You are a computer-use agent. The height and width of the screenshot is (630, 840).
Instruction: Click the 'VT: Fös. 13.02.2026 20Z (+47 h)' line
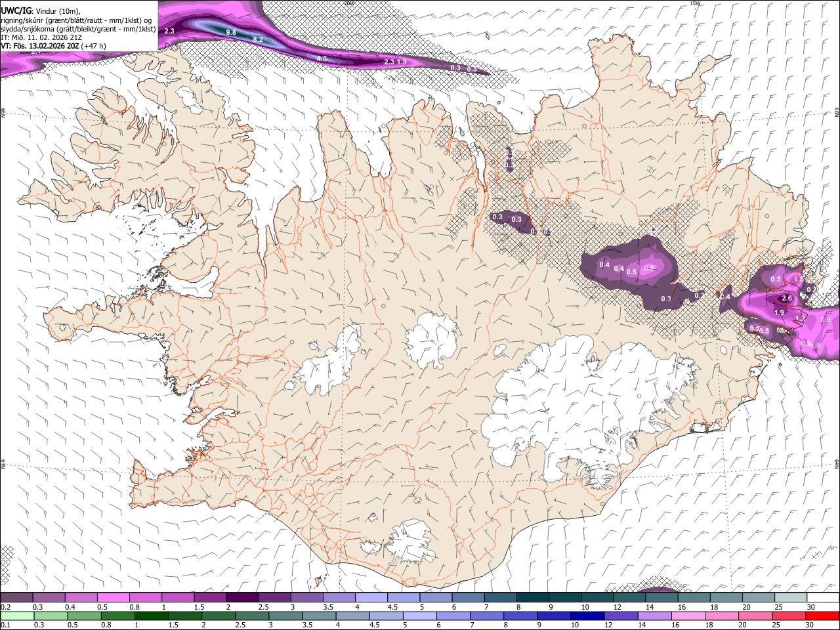click(x=53, y=46)
